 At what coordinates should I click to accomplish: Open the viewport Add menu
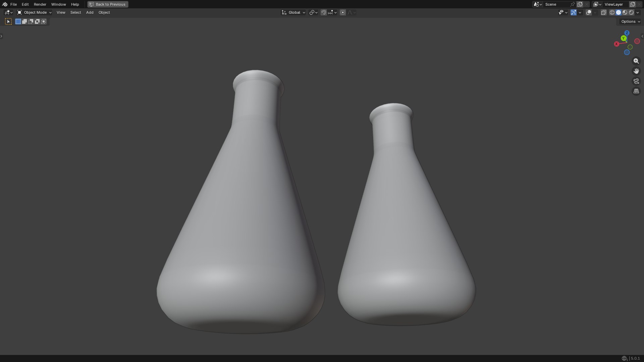[90, 12]
